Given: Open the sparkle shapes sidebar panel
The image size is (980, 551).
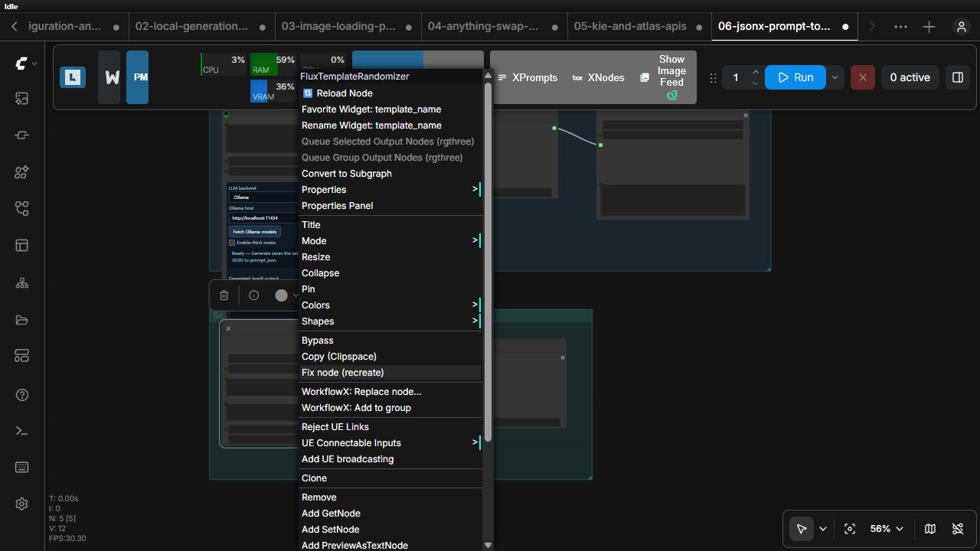Looking at the screenshot, I should pos(21,172).
